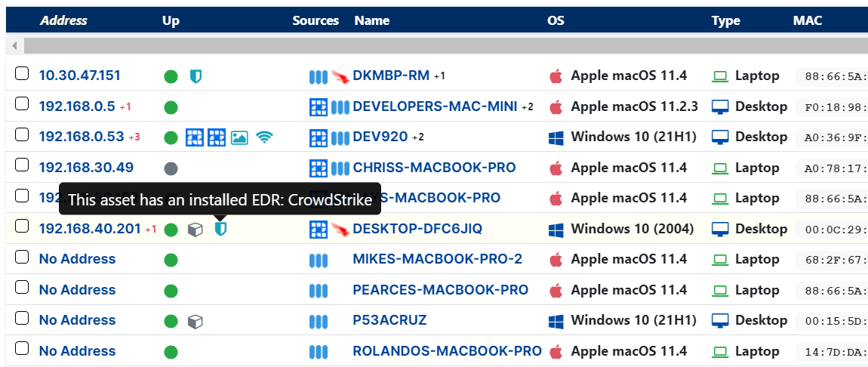Click the bars source icon beside CHRISS-MACBOOK-PRO
868x367 pixels.
[340, 168]
